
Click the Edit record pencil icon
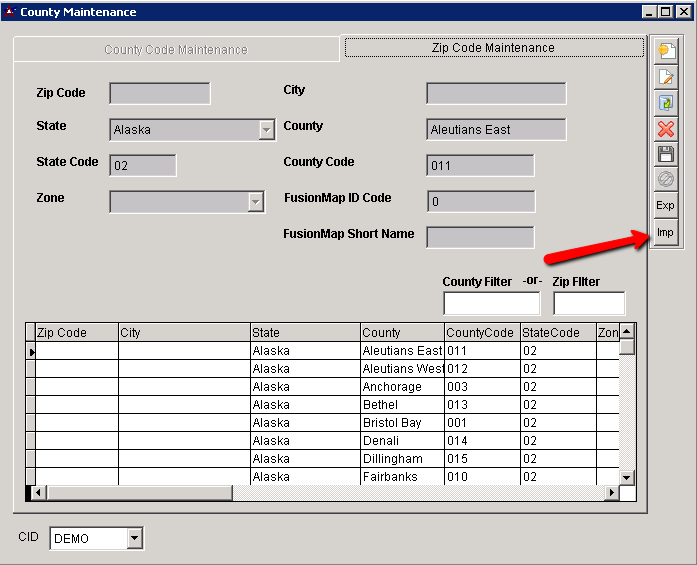click(x=665, y=77)
